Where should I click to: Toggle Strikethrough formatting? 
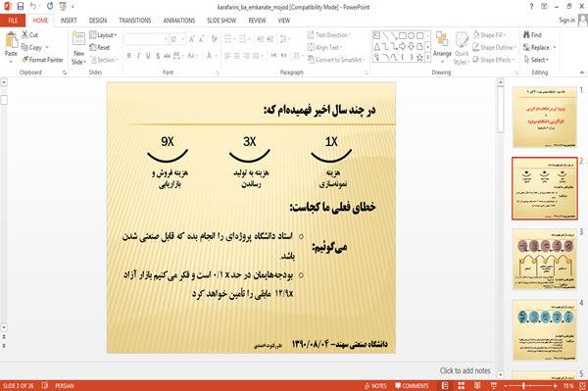(167, 56)
